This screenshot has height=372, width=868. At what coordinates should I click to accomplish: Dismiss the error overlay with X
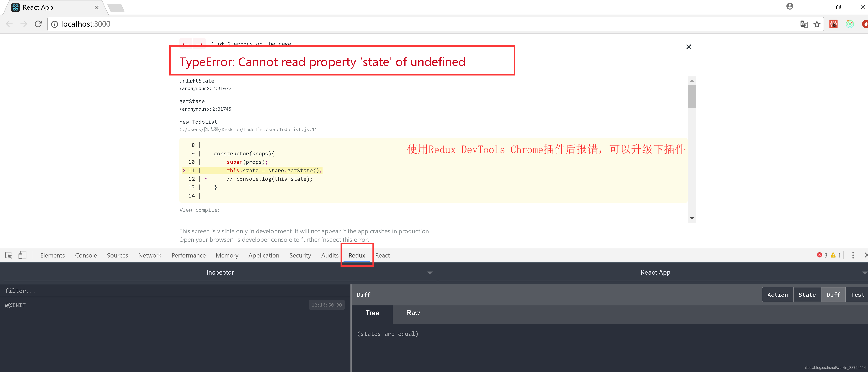pyautogui.click(x=689, y=47)
